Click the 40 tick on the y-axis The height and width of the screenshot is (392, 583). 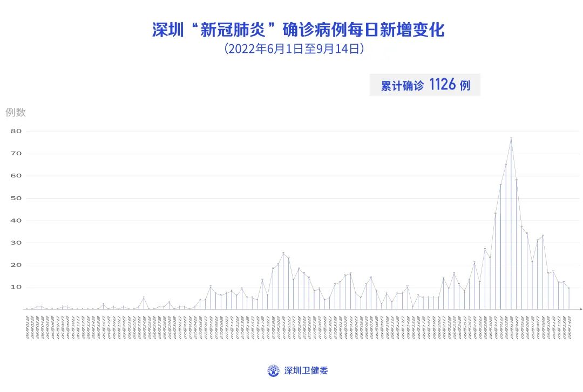(x=16, y=221)
